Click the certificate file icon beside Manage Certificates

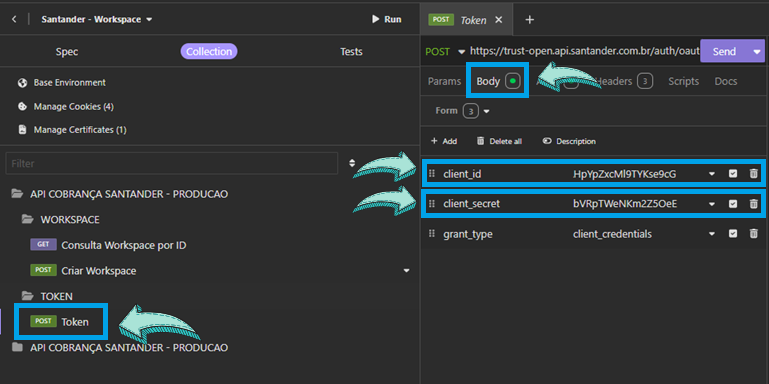pos(22,130)
